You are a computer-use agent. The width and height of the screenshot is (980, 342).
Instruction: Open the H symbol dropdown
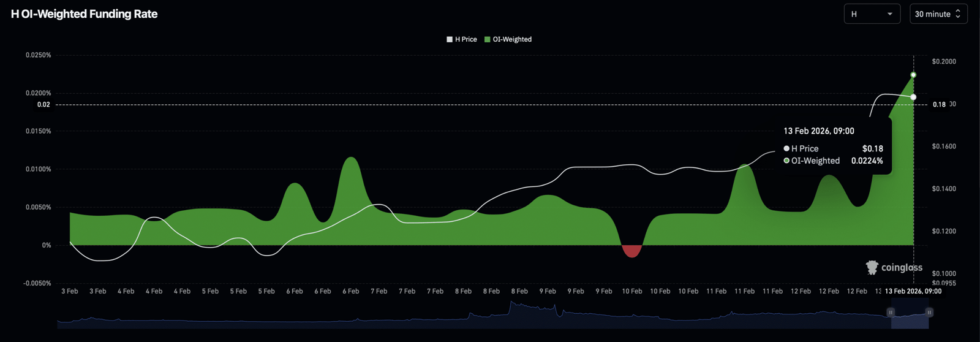click(x=871, y=14)
